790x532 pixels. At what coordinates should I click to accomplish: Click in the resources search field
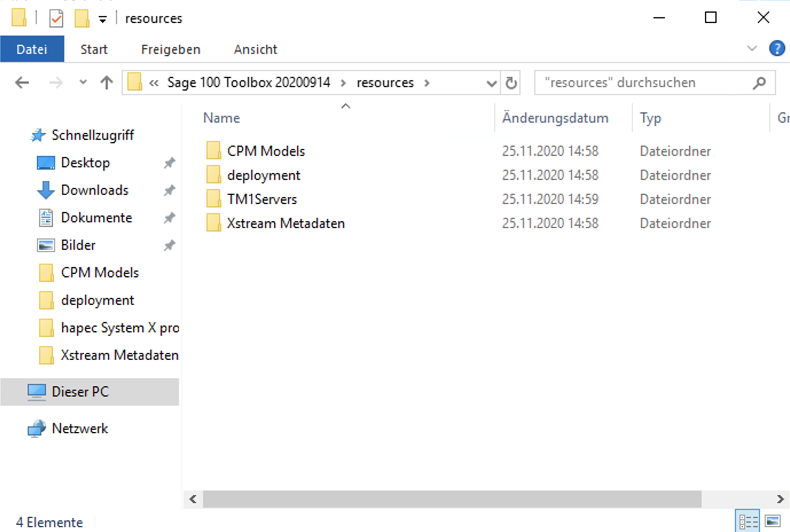click(642, 83)
